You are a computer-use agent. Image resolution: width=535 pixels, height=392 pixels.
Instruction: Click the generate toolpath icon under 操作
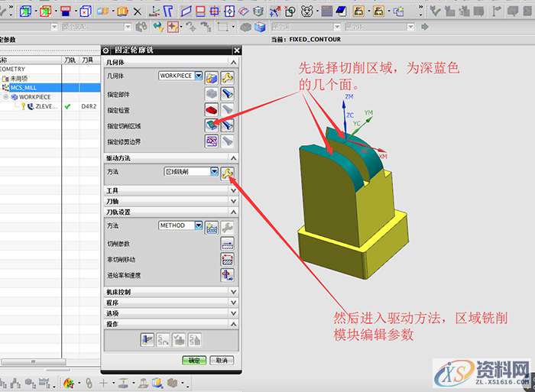click(147, 340)
